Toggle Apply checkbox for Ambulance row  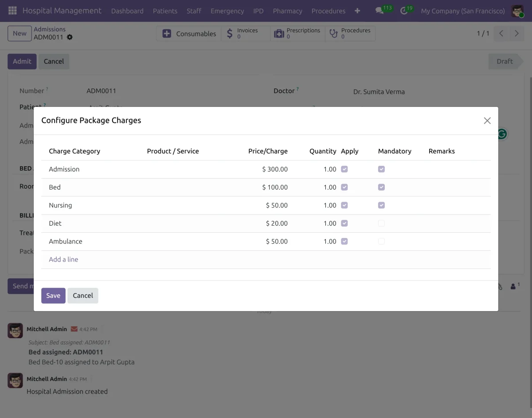(x=344, y=242)
